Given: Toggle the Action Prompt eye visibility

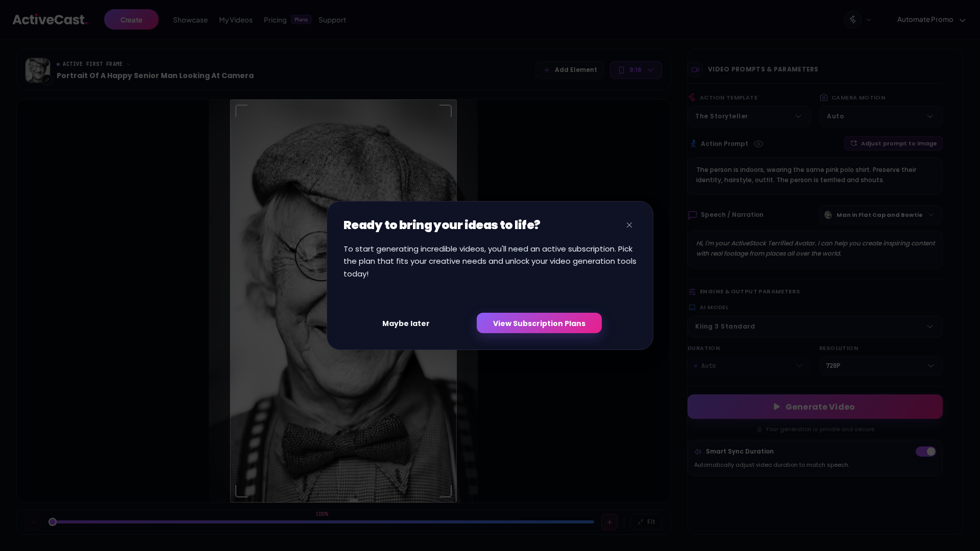Looking at the screenshot, I should pyautogui.click(x=758, y=144).
